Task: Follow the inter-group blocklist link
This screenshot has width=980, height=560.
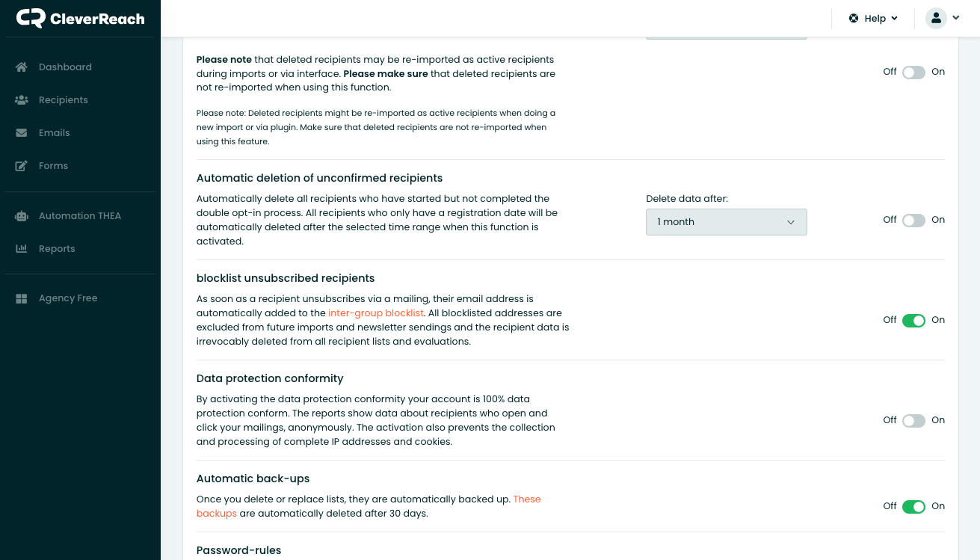Action: (376, 313)
